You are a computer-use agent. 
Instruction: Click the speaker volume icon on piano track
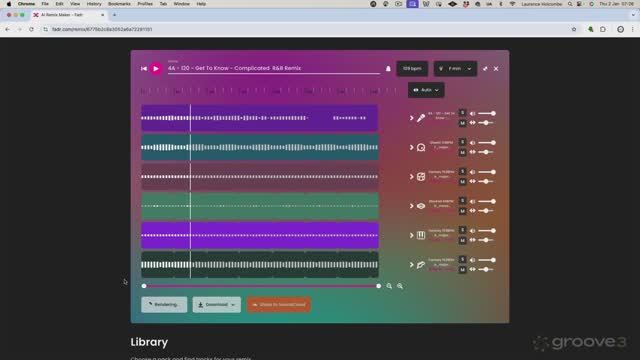(473, 231)
